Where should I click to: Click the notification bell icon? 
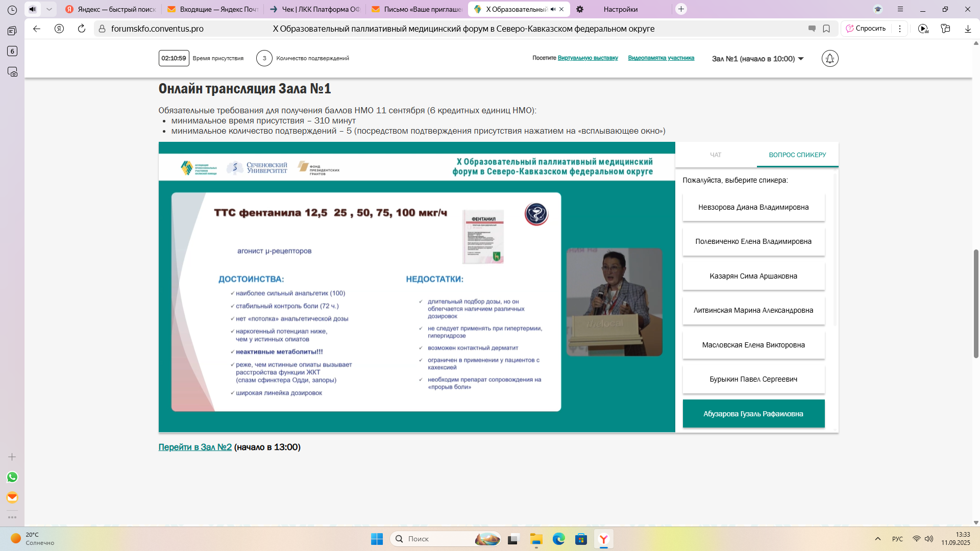click(x=830, y=59)
